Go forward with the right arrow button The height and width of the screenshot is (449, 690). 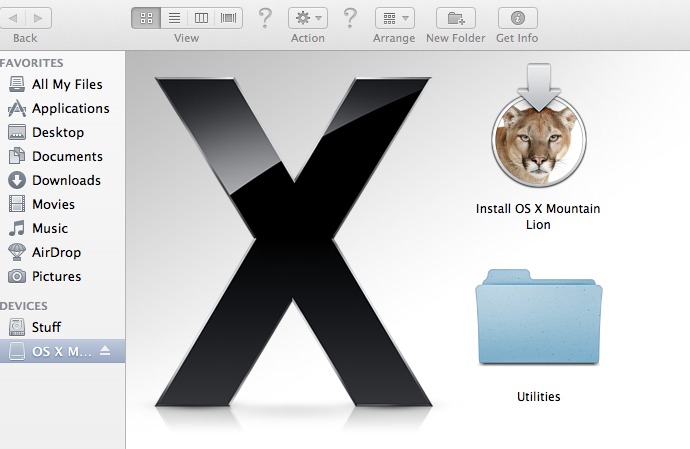pos(39,18)
